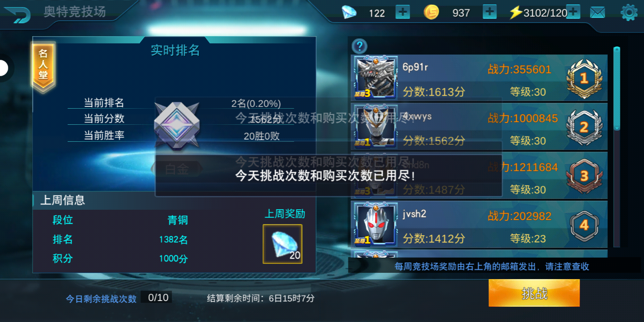Screen dimensions: 644x322
Task: Click the blue question mark help icon
Action: click(360, 46)
